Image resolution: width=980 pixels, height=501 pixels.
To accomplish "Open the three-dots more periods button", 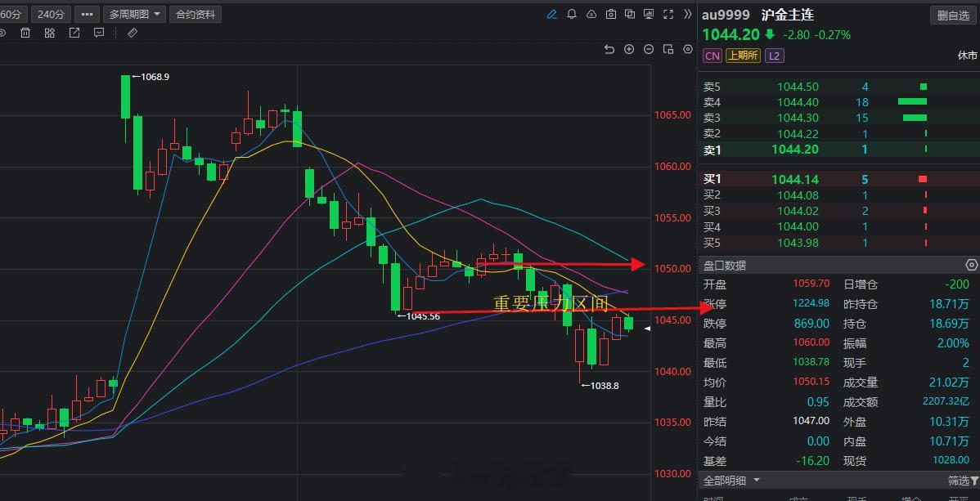I will click(88, 15).
